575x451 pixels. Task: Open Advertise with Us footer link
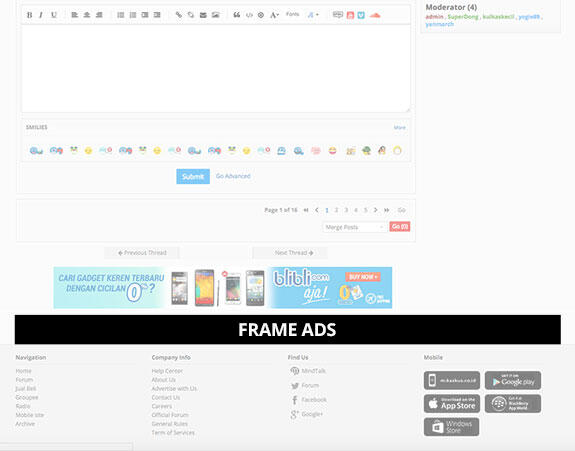(x=174, y=389)
